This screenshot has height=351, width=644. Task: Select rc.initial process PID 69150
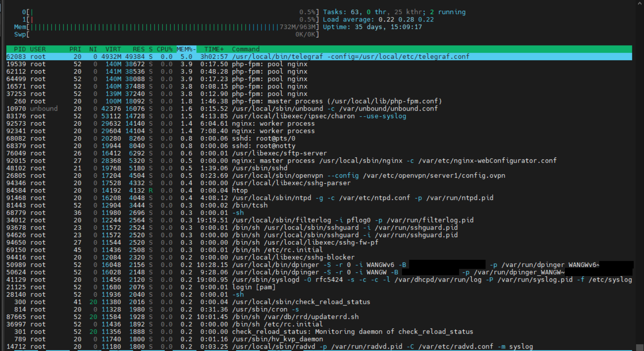click(319, 250)
